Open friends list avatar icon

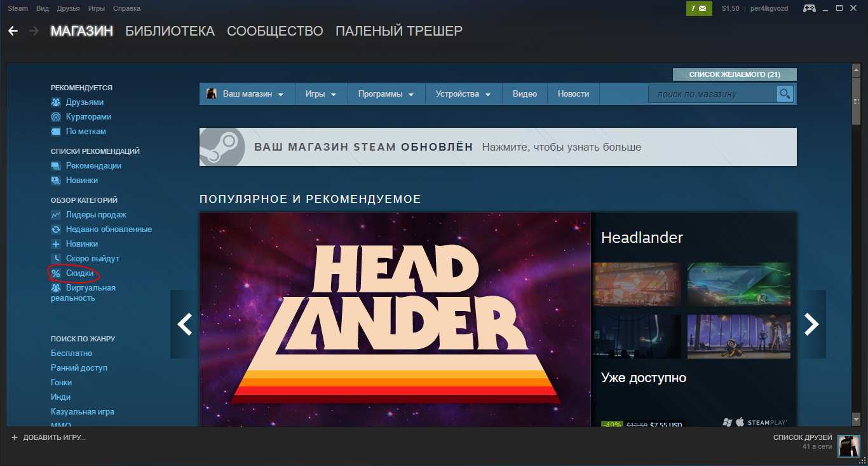(848, 446)
